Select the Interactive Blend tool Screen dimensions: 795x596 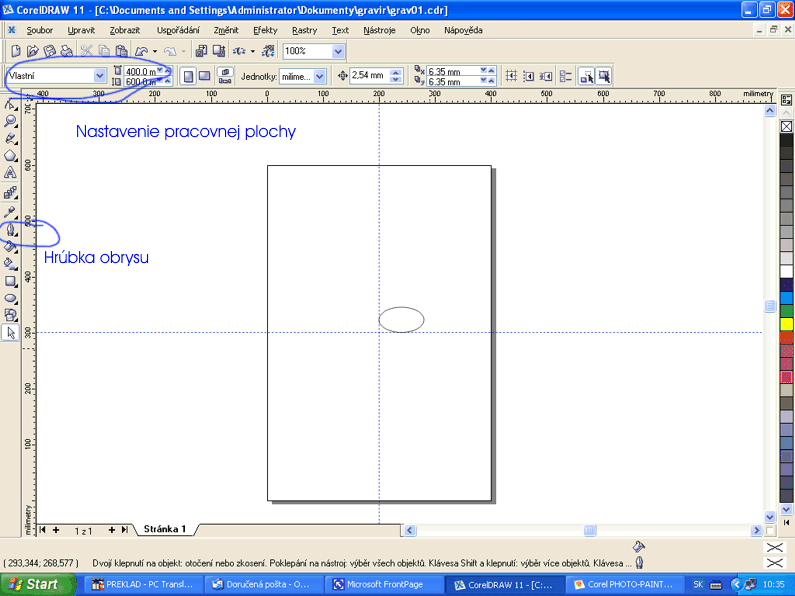[x=10, y=193]
